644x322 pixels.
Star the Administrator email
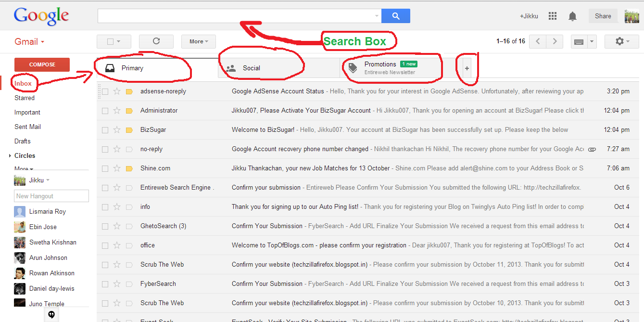click(x=117, y=111)
